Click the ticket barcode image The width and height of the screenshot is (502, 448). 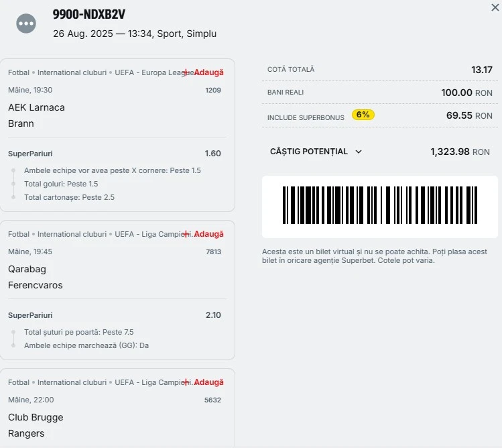click(380, 206)
